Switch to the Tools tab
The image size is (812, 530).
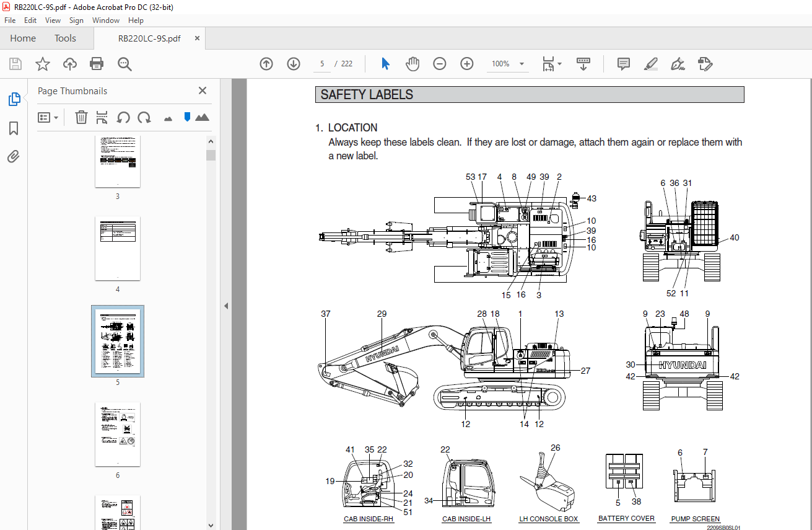[65, 38]
